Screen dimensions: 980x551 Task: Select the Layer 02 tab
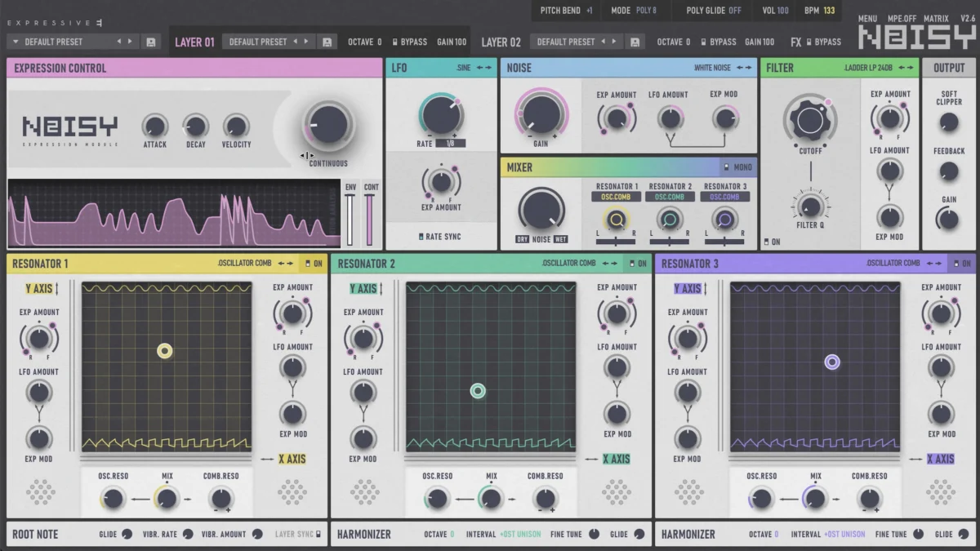(x=501, y=42)
